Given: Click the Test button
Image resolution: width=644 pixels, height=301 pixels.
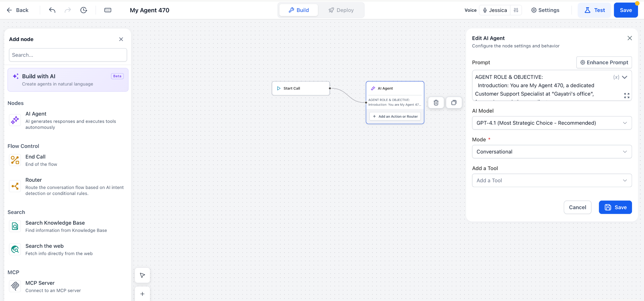Looking at the screenshot, I should tap(595, 10).
